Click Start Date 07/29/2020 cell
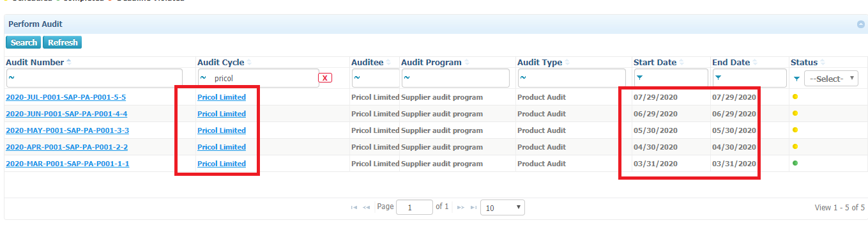 (655, 97)
